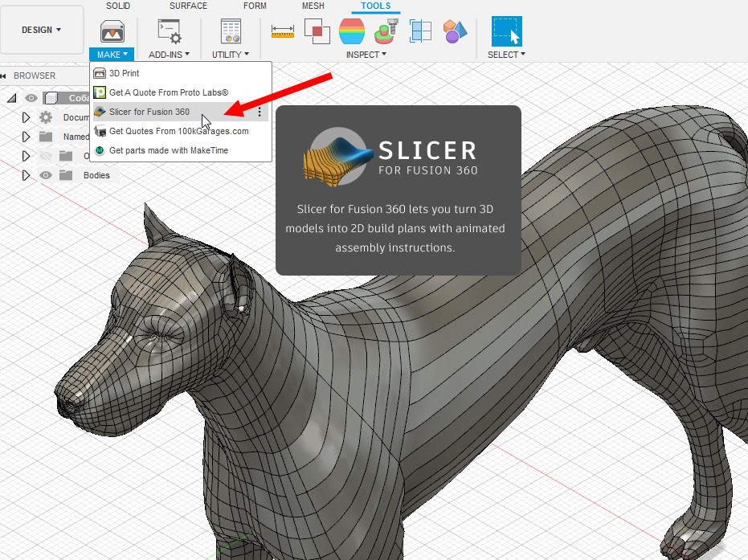Viewport: 748px width, 560px height.
Task: Click the Scripts and Add-Ins icon
Action: click(x=169, y=31)
